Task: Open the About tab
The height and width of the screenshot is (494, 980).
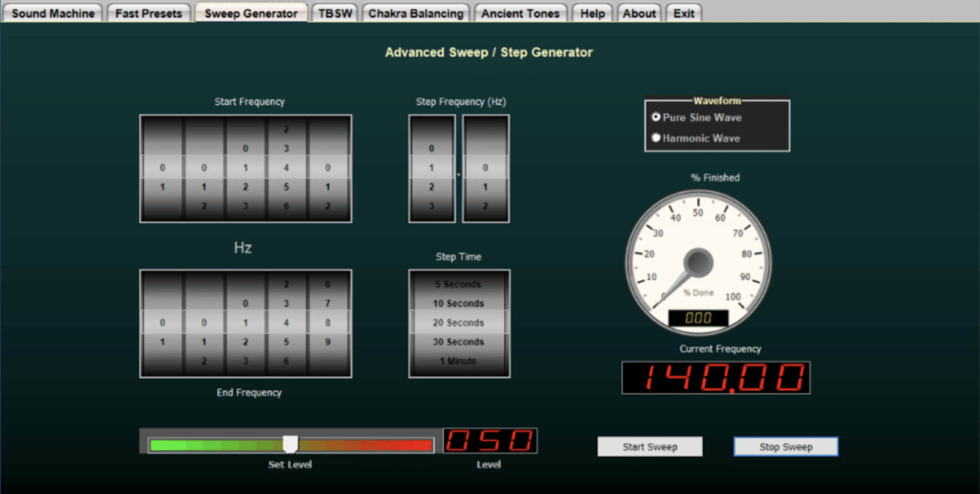Action: (639, 13)
